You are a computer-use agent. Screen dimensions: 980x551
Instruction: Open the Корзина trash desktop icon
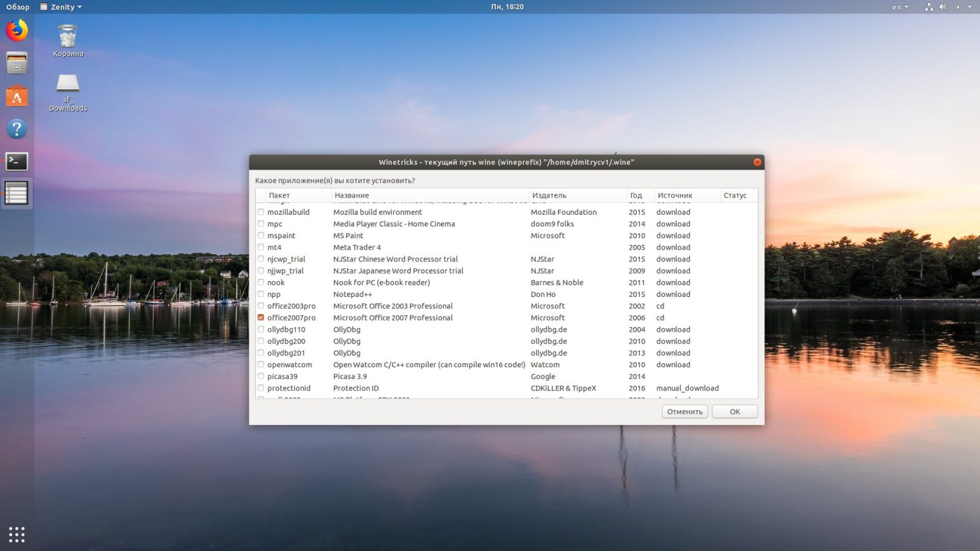pos(67,41)
